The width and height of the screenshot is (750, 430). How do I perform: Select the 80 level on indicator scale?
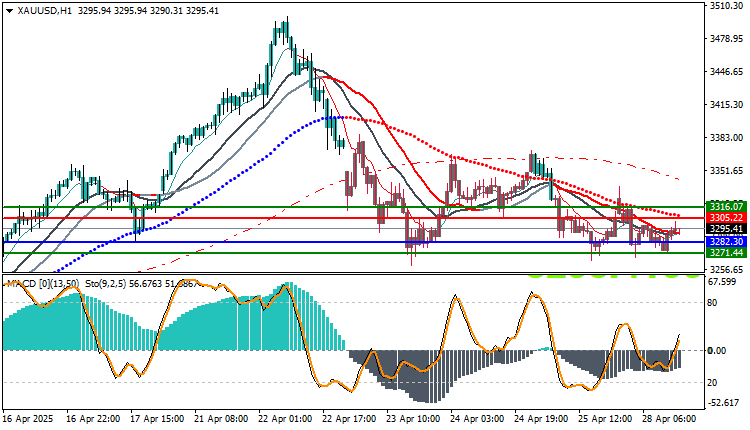coord(712,303)
